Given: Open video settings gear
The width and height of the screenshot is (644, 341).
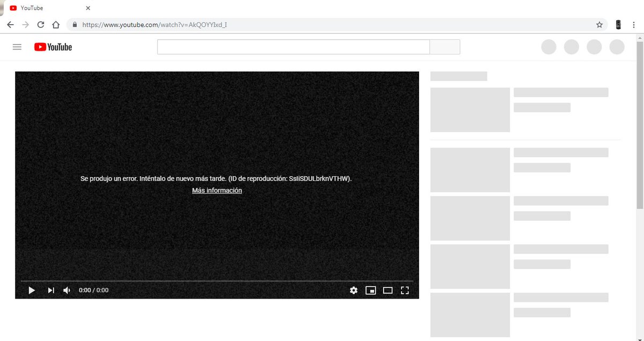Looking at the screenshot, I should pyautogui.click(x=354, y=290).
